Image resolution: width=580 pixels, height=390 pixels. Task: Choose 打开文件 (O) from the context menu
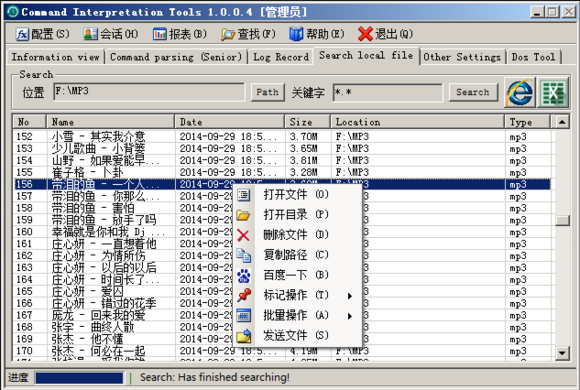pyautogui.click(x=297, y=195)
